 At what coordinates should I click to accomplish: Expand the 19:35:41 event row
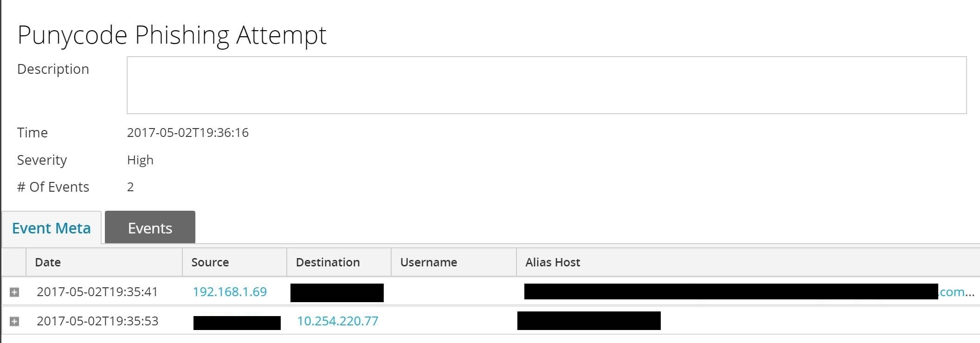tap(14, 292)
